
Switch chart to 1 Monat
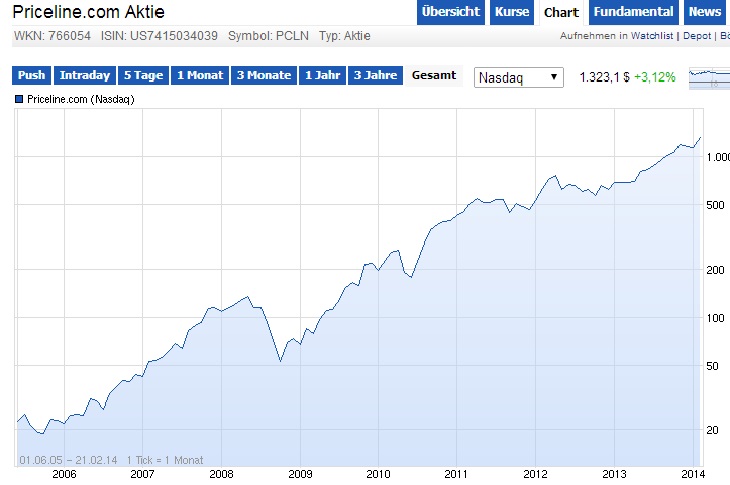(200, 75)
